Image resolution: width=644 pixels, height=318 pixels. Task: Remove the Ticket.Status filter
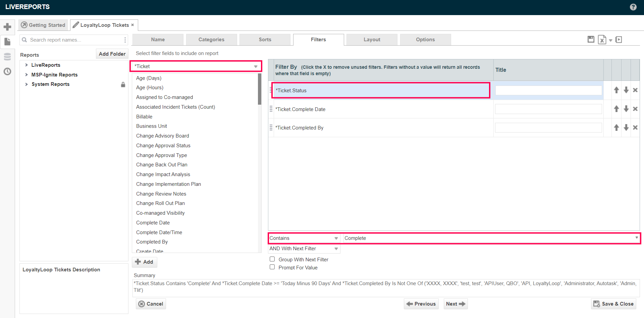tap(635, 90)
